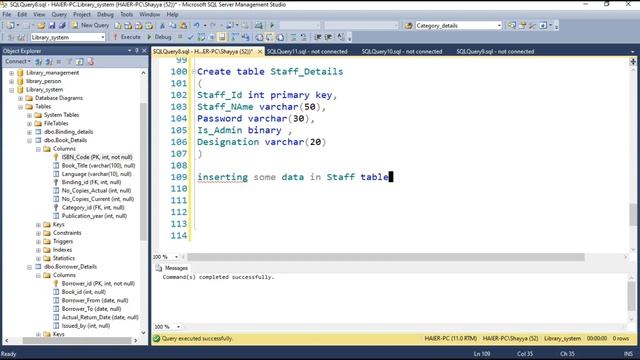Screen dimensions: 640x360
Task: Open the Messages pane zoom 100 % dropdown
Action: pos(178,327)
